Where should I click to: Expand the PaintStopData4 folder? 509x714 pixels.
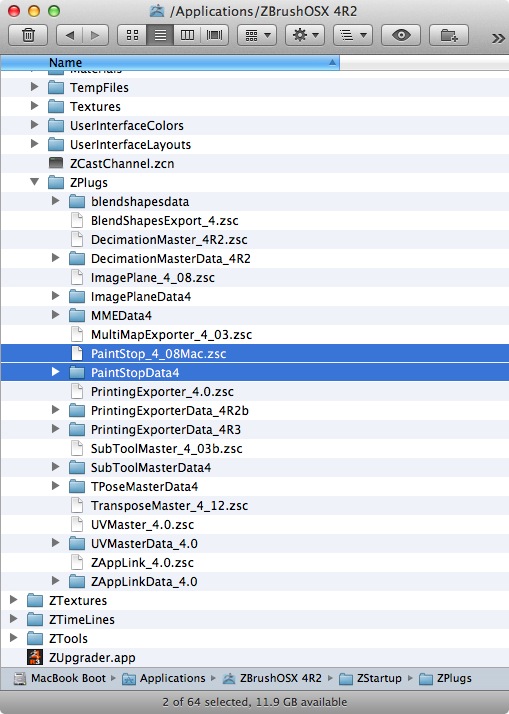[x=56, y=372]
